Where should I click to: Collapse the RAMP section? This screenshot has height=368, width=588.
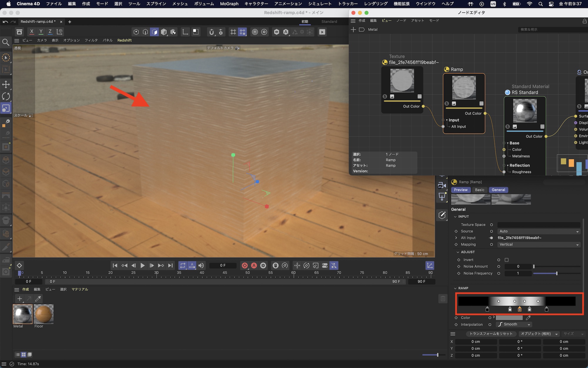[x=455, y=288]
